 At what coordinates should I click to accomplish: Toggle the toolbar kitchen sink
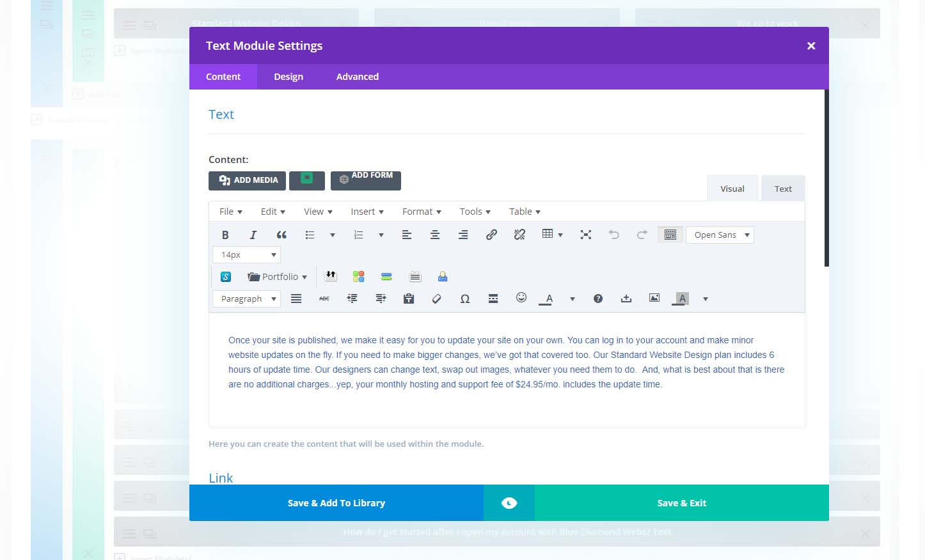670,235
